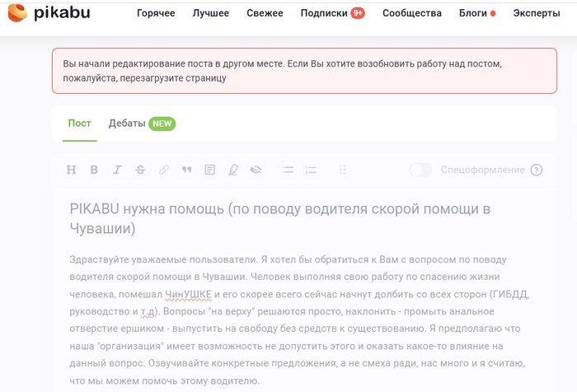Toggle italic formatting in editor toolbar
Image resolution: width=577 pixels, height=392 pixels.
117,170
